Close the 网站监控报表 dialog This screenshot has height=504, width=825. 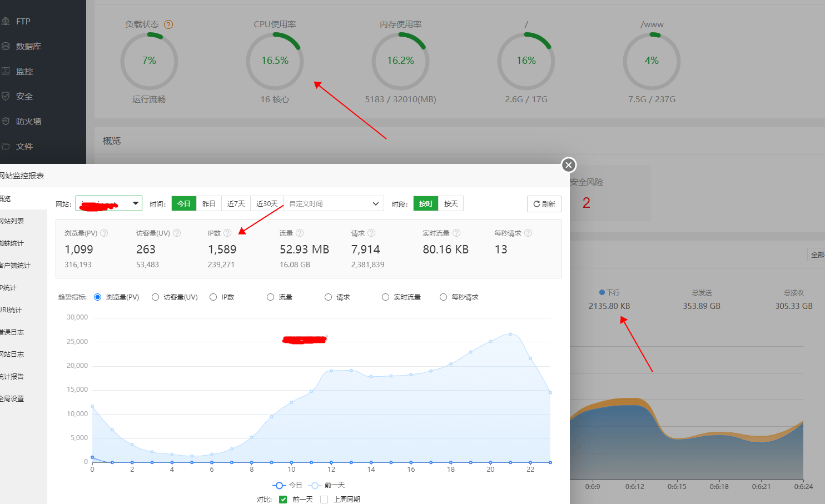568,165
